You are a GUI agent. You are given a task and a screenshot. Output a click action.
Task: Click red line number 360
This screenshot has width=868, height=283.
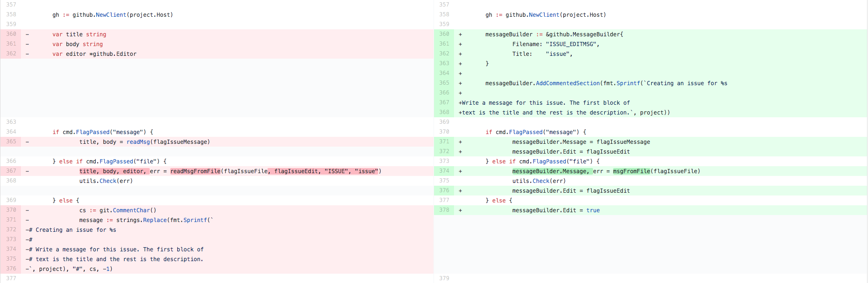11,34
